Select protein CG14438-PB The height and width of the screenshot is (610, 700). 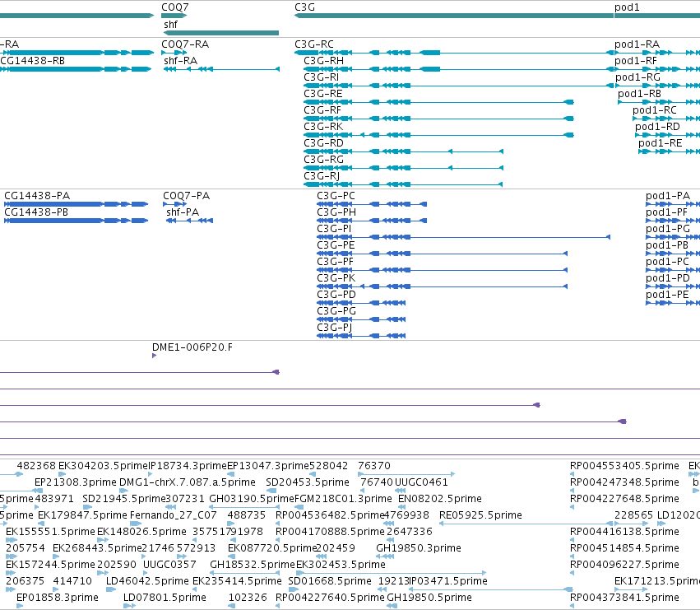(36, 212)
